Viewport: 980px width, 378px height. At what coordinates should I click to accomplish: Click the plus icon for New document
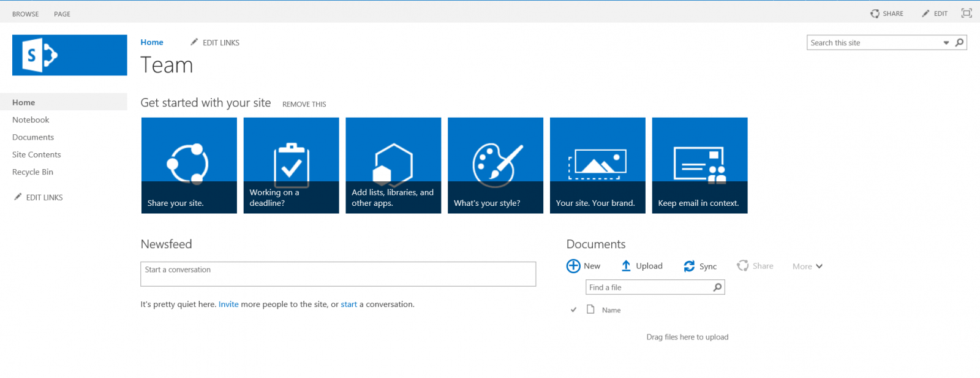pyautogui.click(x=573, y=266)
